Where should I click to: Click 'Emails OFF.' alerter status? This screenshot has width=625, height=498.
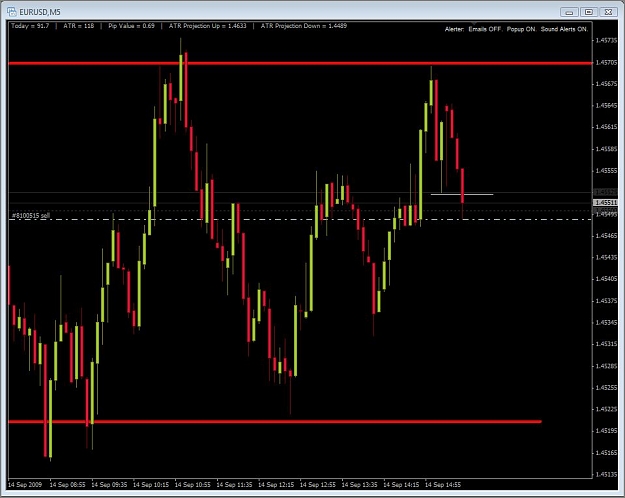485,29
